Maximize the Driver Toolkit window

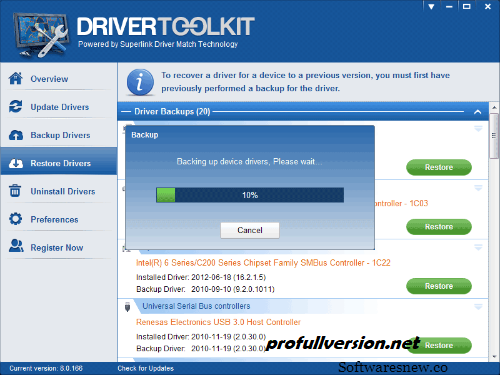pos(467,6)
